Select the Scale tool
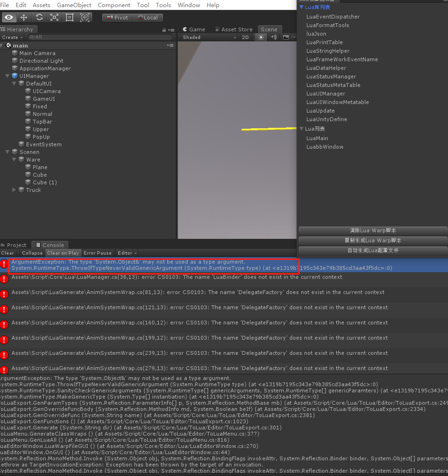 [54, 18]
